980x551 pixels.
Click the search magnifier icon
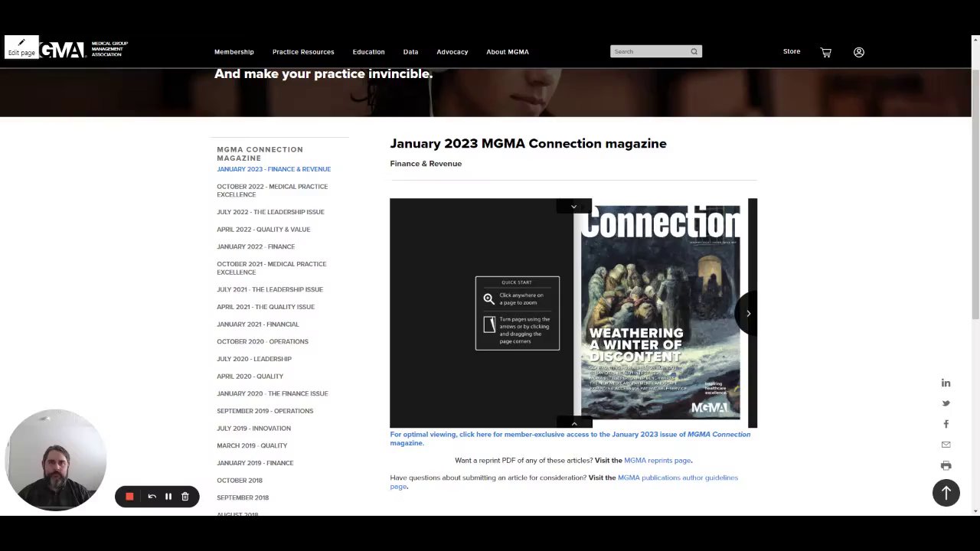point(694,51)
